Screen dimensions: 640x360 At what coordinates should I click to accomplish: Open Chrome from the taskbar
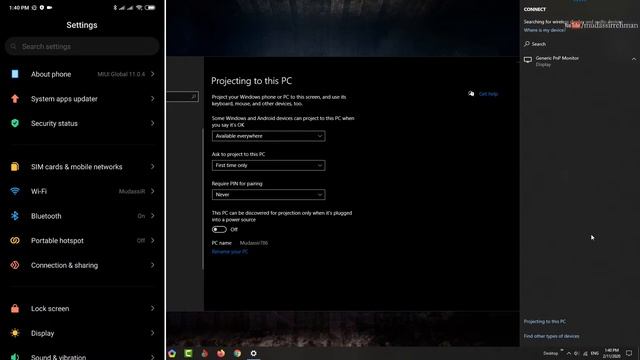point(237,353)
